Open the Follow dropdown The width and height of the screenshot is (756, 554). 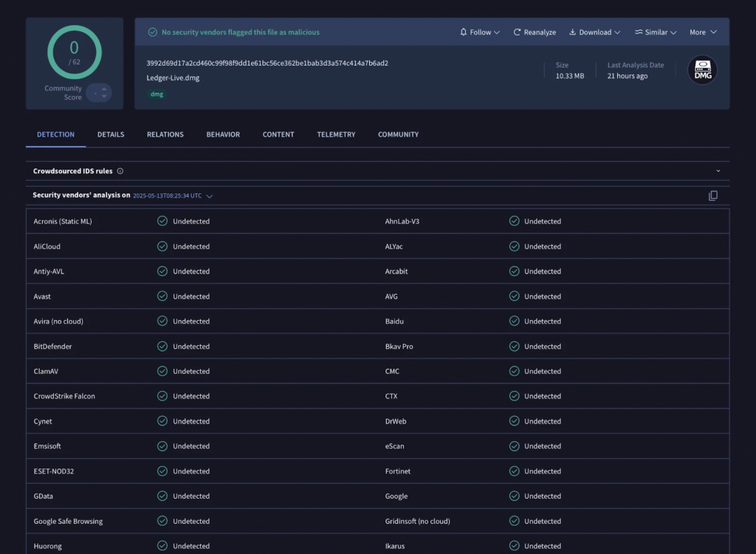[480, 32]
